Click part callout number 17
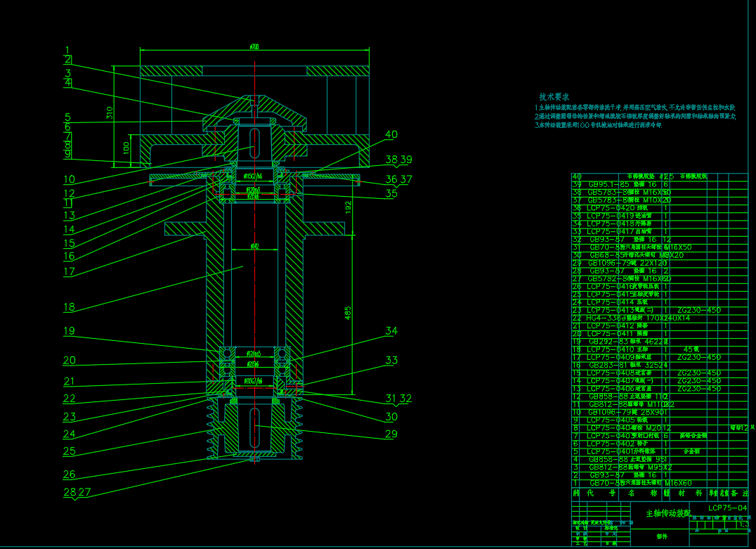 [x=69, y=271]
